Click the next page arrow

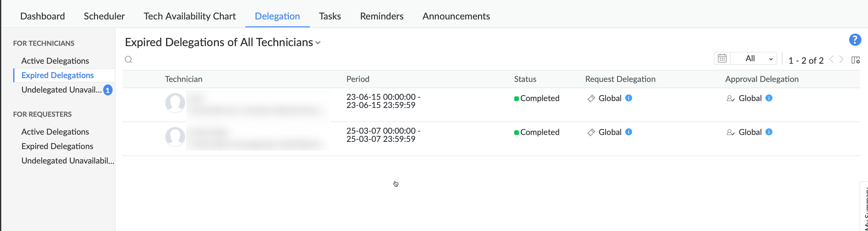coord(841,60)
